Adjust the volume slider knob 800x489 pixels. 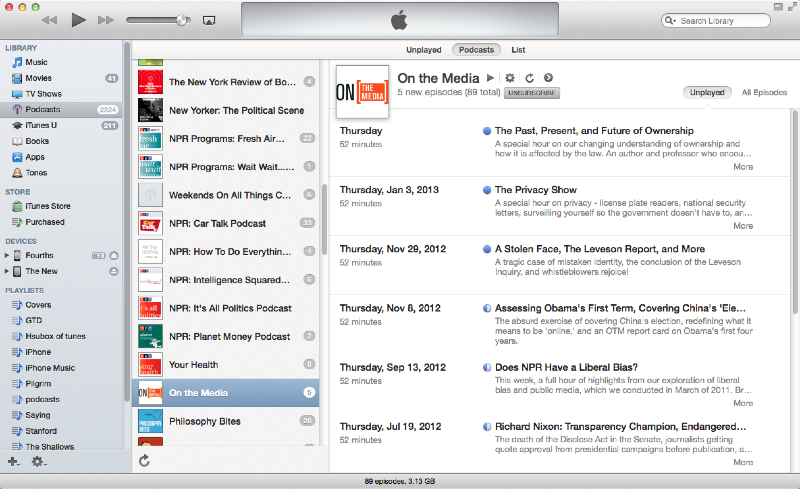click(182, 20)
